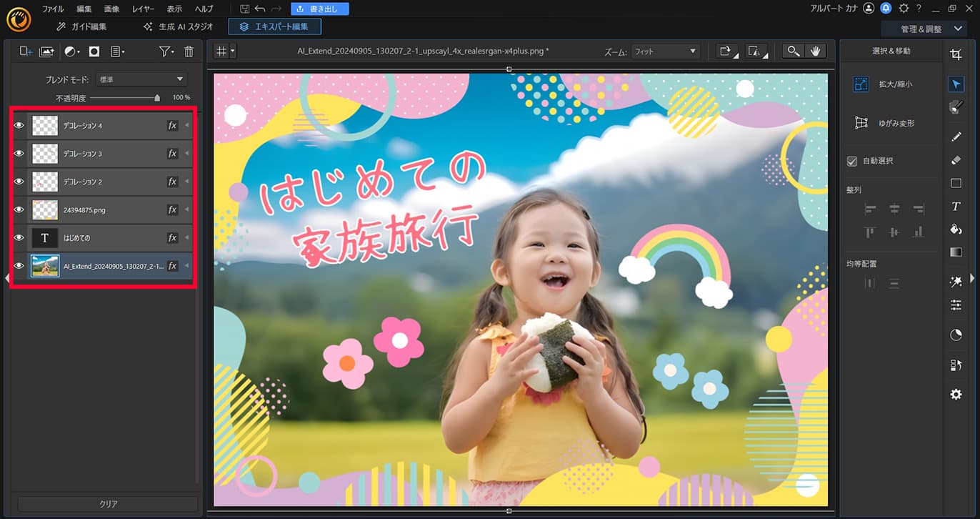Screen dimensions: 980x519
Task: Click the Delete Layer trash icon
Action: tap(188, 51)
